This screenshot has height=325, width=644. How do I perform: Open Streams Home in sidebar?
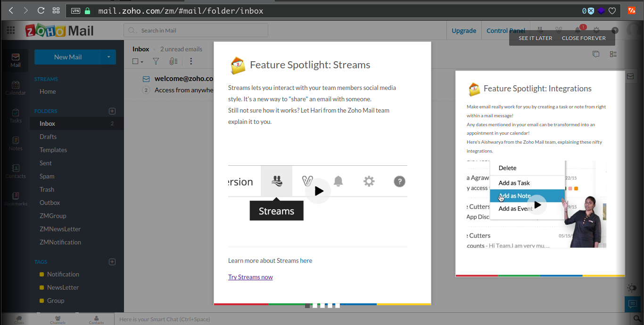[48, 91]
